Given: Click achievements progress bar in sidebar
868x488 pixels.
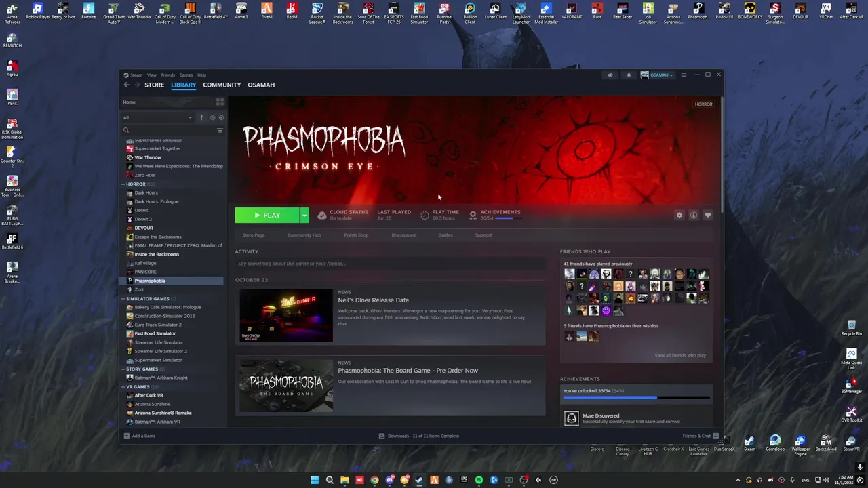Looking at the screenshot, I should coord(636,398).
